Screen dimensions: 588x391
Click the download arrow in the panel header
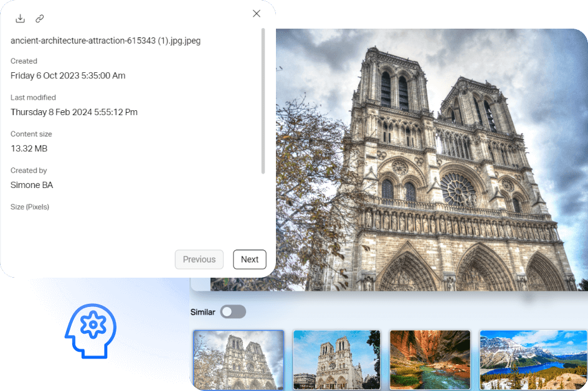click(20, 18)
